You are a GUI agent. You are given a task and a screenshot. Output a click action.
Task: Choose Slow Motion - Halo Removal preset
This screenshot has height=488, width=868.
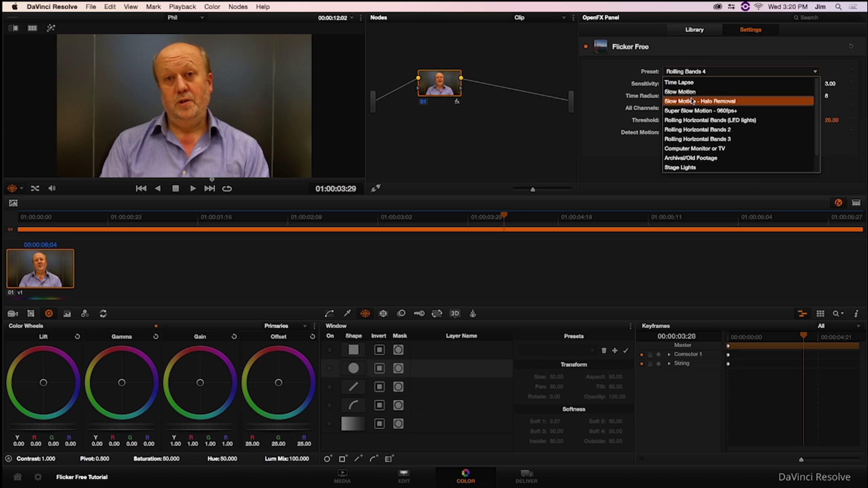(739, 101)
